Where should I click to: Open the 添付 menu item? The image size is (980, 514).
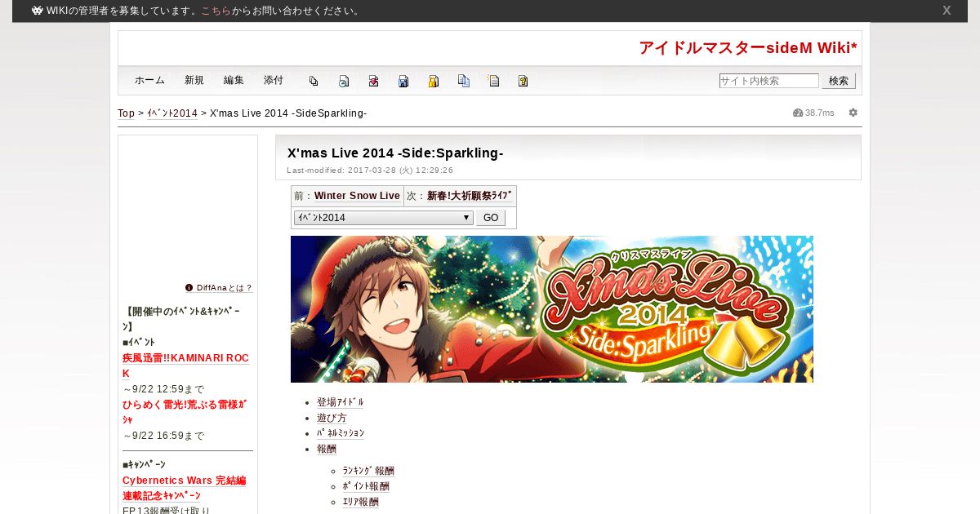[x=274, y=80]
